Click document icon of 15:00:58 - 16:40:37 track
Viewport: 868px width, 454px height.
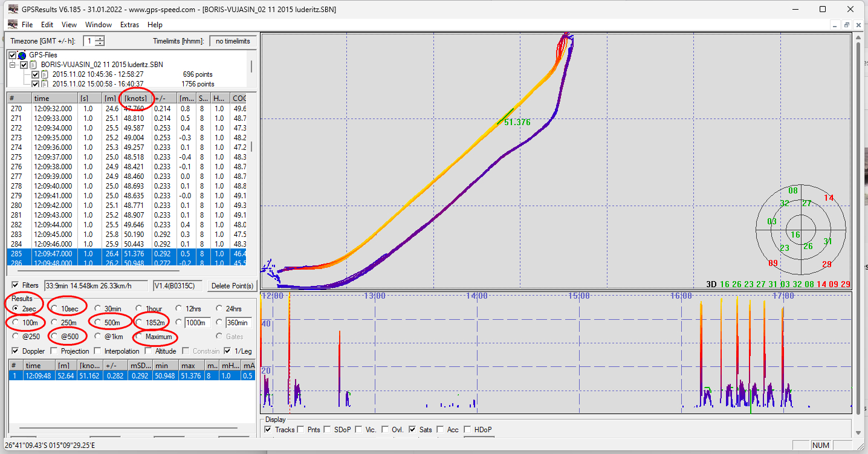pos(45,84)
